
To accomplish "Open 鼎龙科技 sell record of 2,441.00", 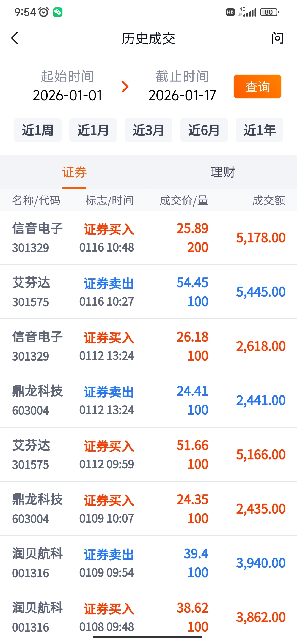I will coord(148,400).
